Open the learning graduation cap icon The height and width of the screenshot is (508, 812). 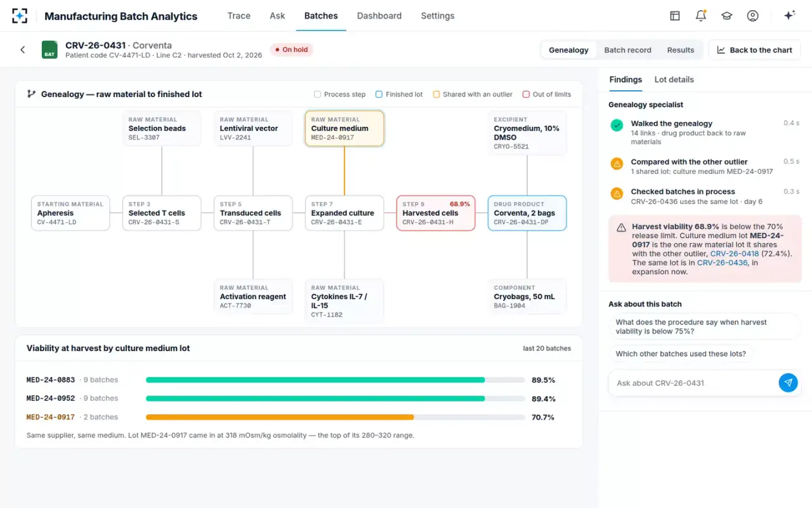(x=727, y=16)
